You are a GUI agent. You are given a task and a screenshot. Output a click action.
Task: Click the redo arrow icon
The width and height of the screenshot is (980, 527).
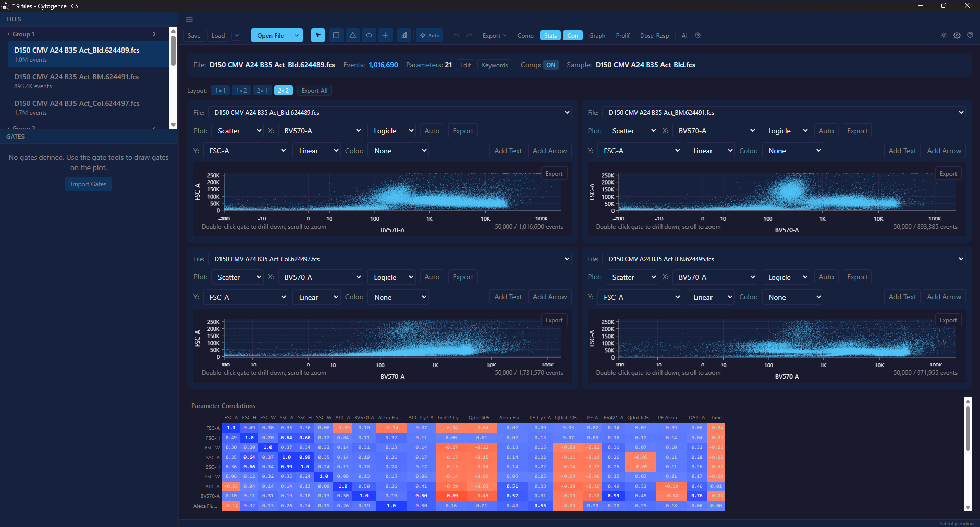[470, 35]
